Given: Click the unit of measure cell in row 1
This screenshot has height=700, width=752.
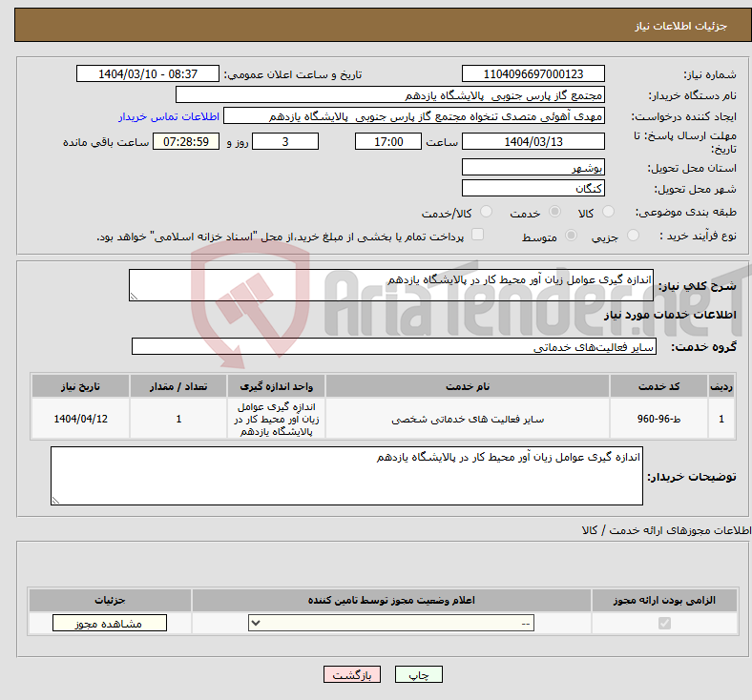Looking at the screenshot, I should pos(276,419).
